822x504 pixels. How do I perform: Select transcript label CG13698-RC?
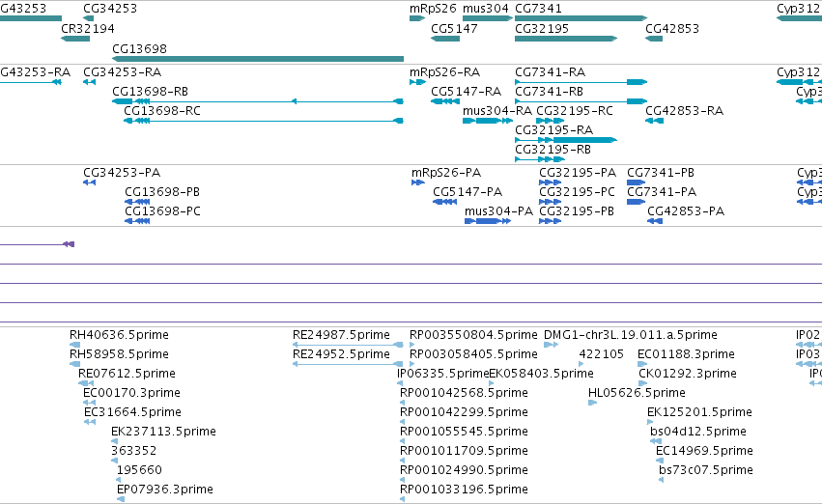click(x=162, y=110)
